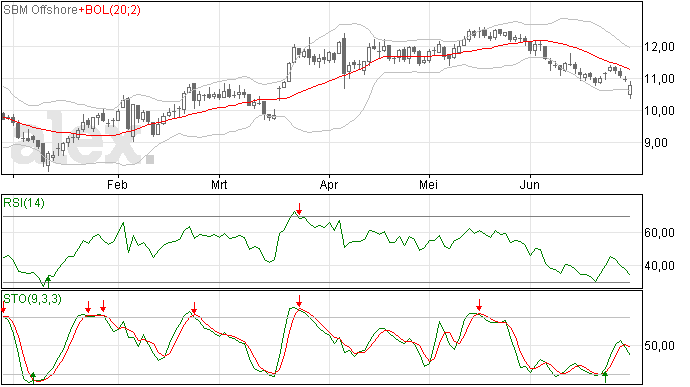Click the Mei month label
Screen dimensions: 690x387
[428, 184]
